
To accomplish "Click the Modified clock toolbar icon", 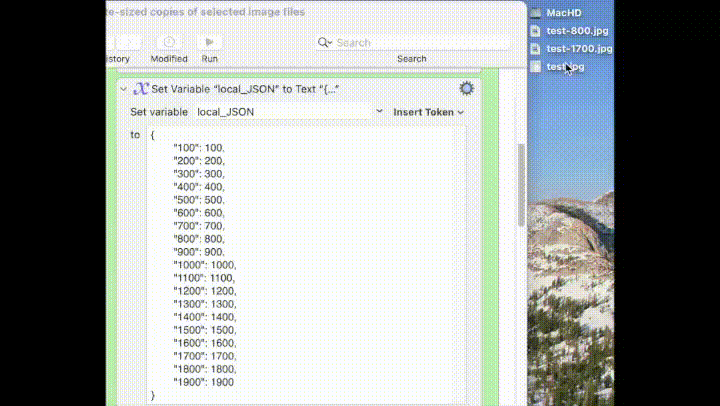I will (169, 42).
